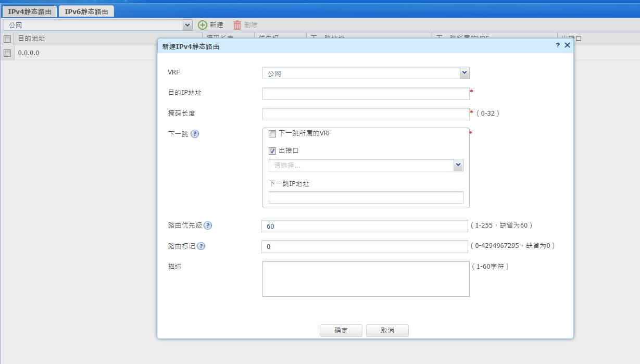The width and height of the screenshot is (640, 364).
Task: Click the 路由优先级 field showing 60
Action: 365,226
